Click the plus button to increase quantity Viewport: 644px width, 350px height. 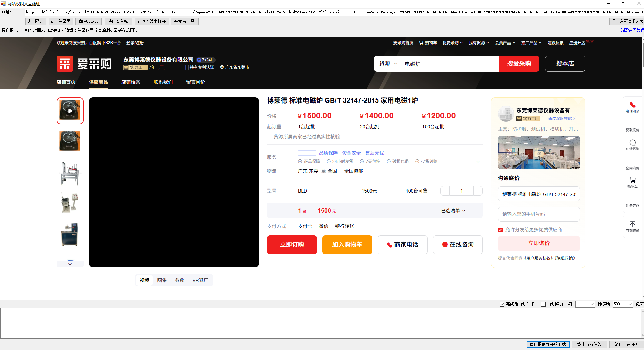(x=478, y=191)
